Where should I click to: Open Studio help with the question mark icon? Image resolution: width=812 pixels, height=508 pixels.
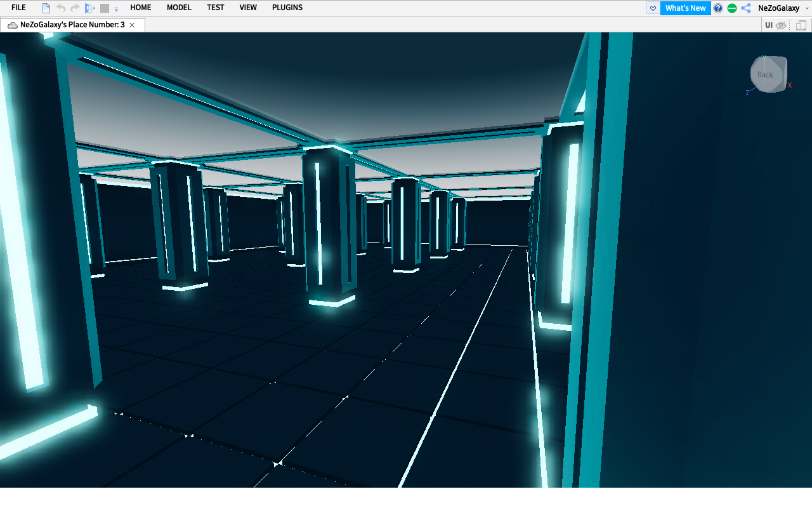717,8
